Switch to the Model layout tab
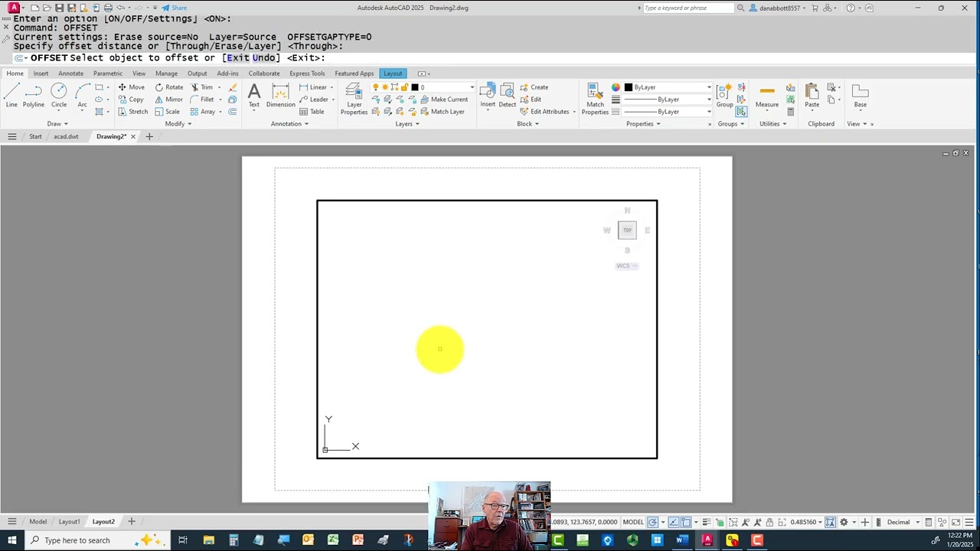The image size is (980, 551). click(x=38, y=522)
